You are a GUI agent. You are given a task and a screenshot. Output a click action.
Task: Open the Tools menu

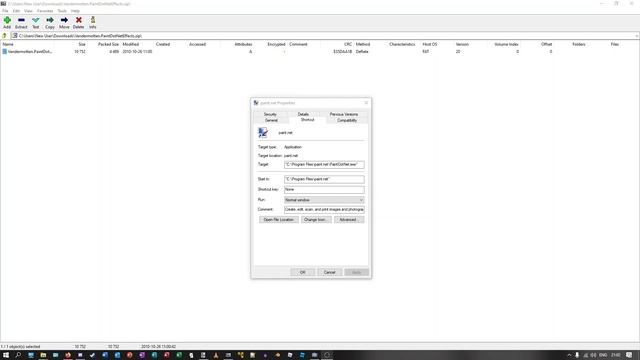tap(62, 11)
